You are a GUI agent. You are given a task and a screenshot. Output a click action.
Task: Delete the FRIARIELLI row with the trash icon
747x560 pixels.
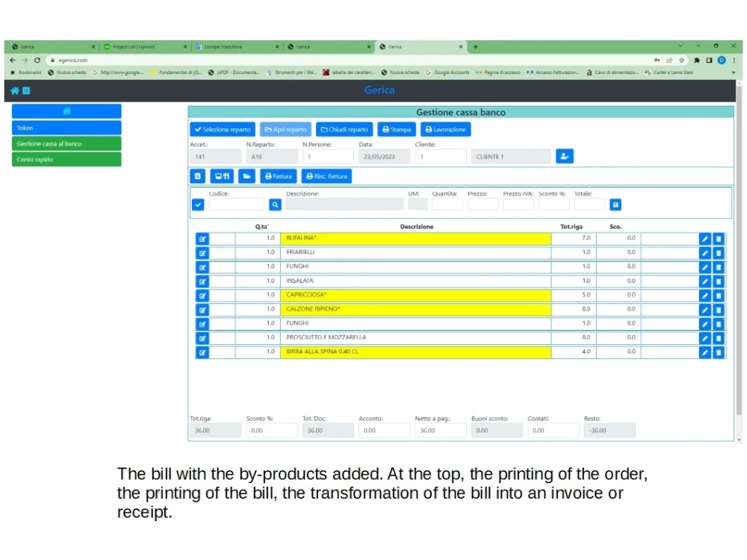718,252
